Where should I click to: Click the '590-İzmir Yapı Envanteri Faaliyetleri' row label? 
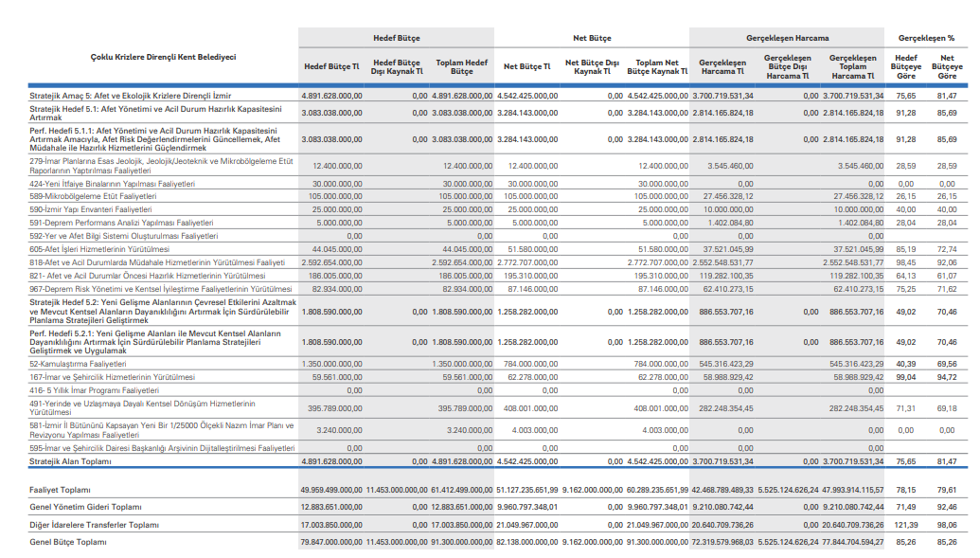pyautogui.click(x=91, y=209)
